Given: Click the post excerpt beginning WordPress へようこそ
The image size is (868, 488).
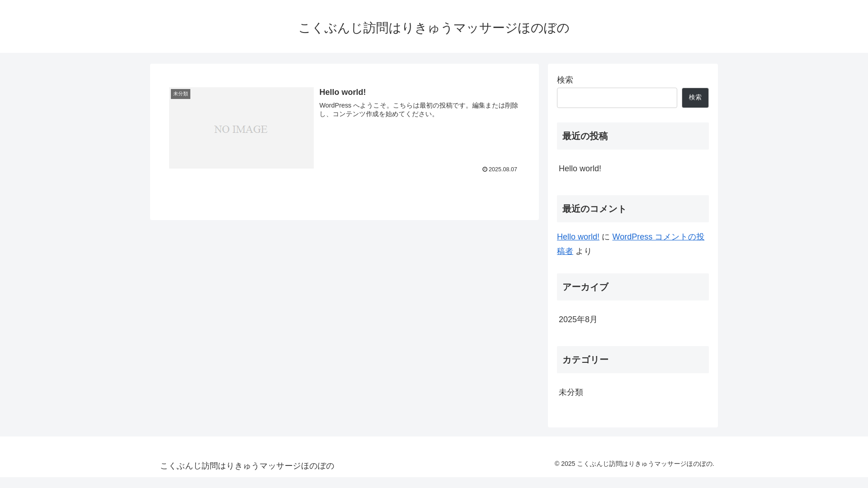Looking at the screenshot, I should [x=419, y=110].
